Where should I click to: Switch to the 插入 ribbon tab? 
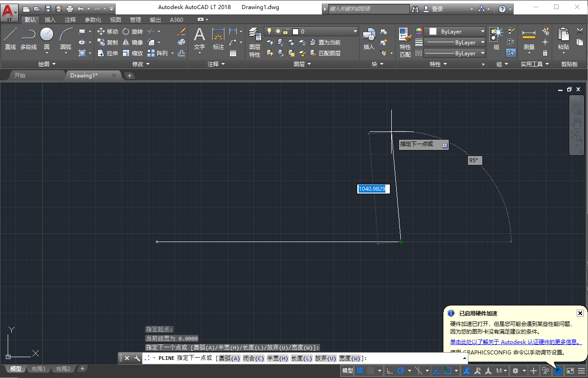[x=51, y=19]
